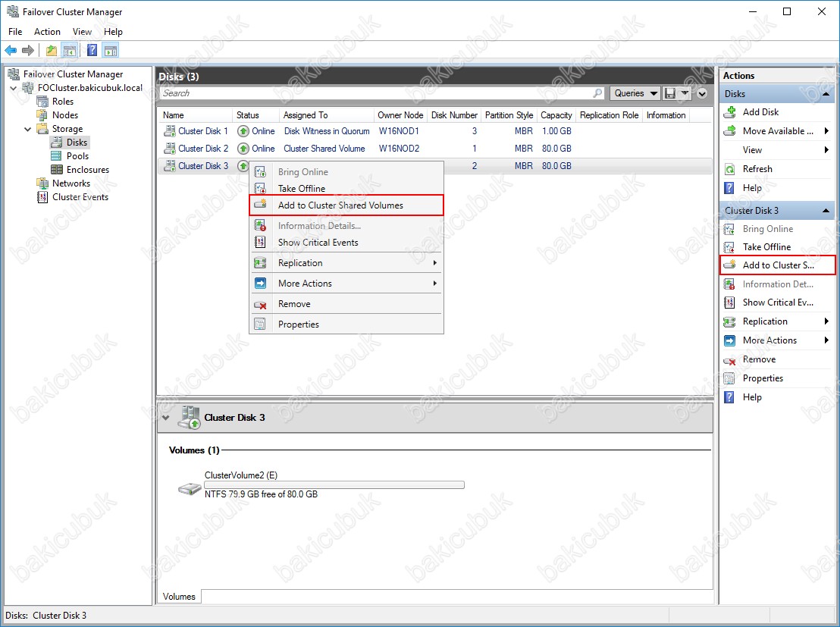Viewport: 840px width, 627px height.
Task: Collapse the Cluster Disk 3 details section
Action: point(166,418)
